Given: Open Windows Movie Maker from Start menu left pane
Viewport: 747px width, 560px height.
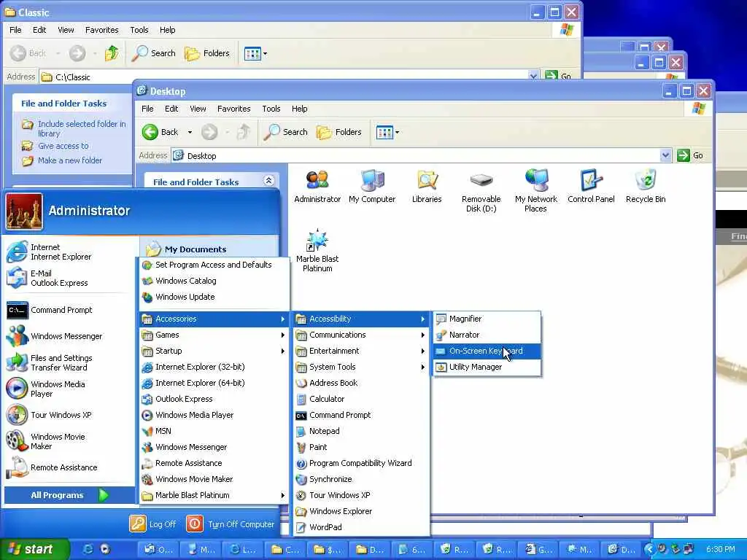Looking at the screenshot, I should [x=69, y=441].
